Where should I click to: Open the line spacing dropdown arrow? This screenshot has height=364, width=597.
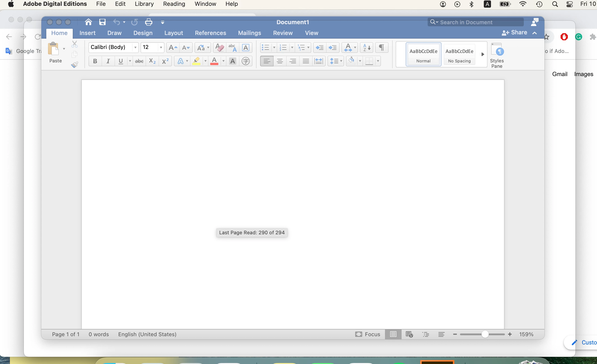(x=341, y=61)
